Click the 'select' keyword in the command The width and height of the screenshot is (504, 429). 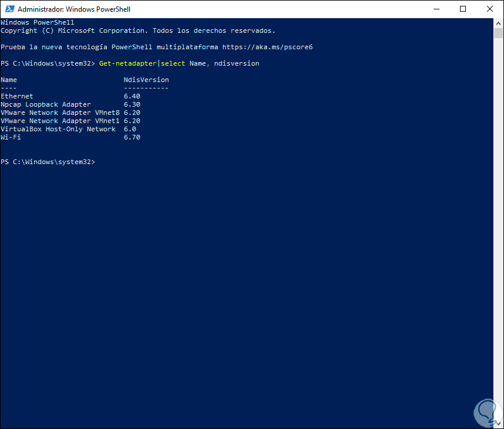coord(173,63)
